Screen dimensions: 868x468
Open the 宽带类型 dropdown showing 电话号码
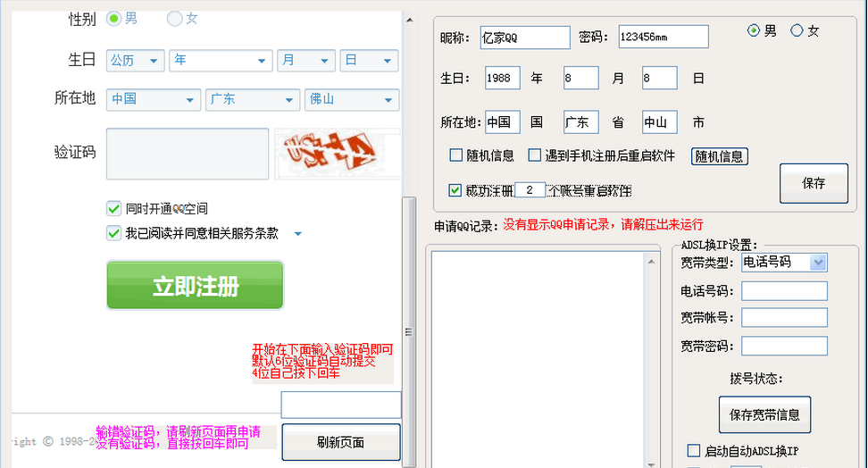[x=784, y=262]
